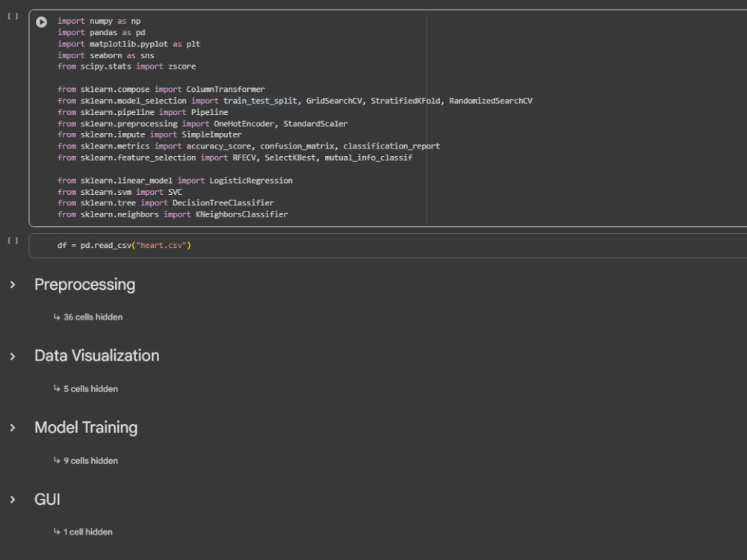Click the accuracy_score metrics import line
747x560 pixels.
[x=249, y=146]
